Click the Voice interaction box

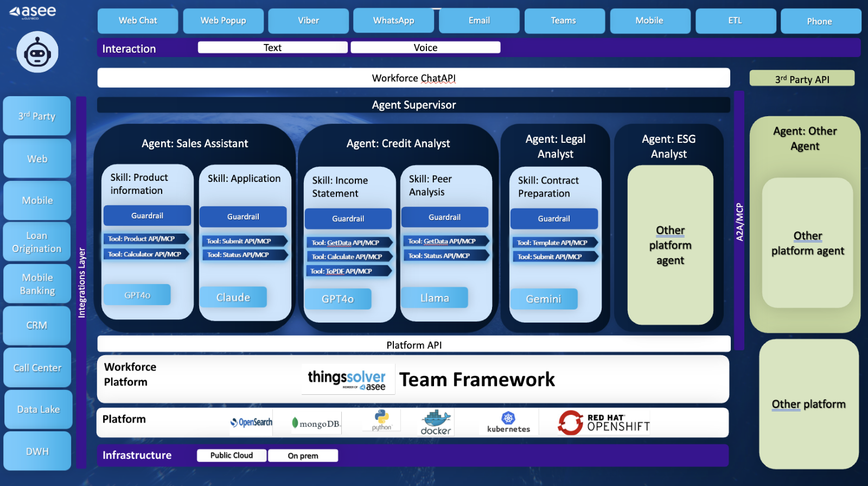tap(425, 48)
